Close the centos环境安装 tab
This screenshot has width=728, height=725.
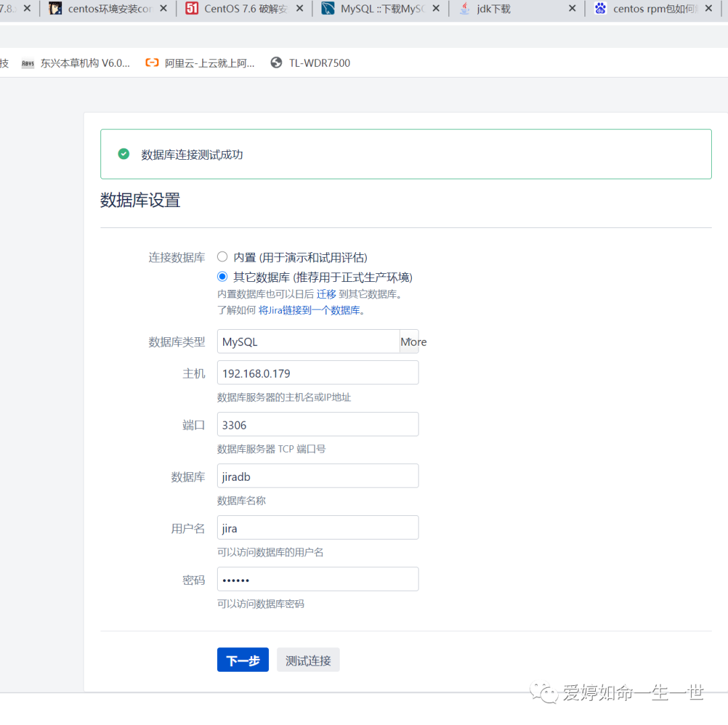(x=163, y=8)
